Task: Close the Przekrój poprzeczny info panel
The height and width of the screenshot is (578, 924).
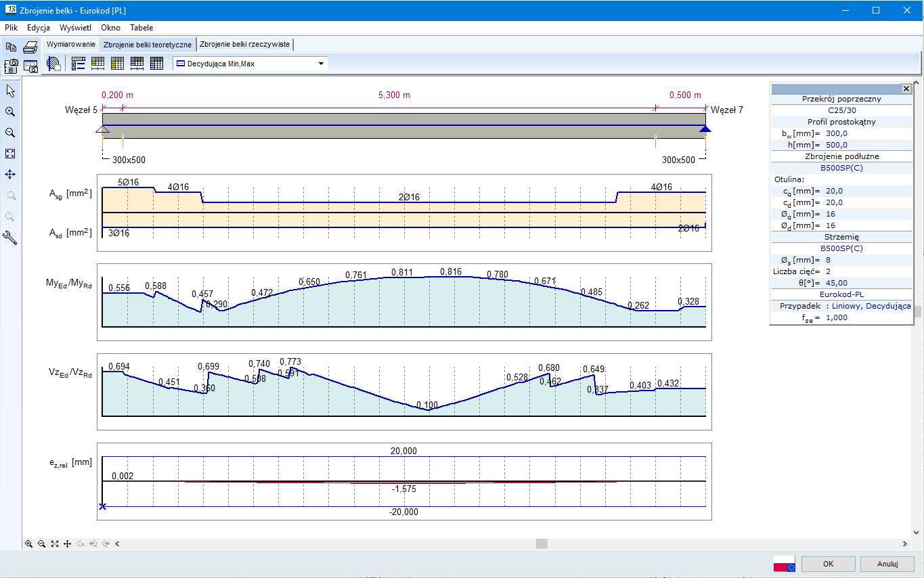Action: (906, 89)
